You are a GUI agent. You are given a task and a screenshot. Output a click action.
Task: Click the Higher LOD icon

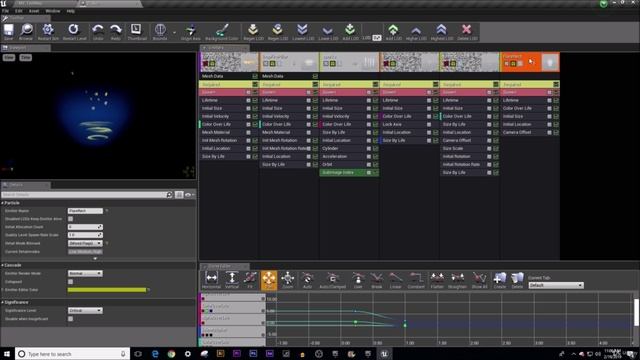[x=416, y=31]
